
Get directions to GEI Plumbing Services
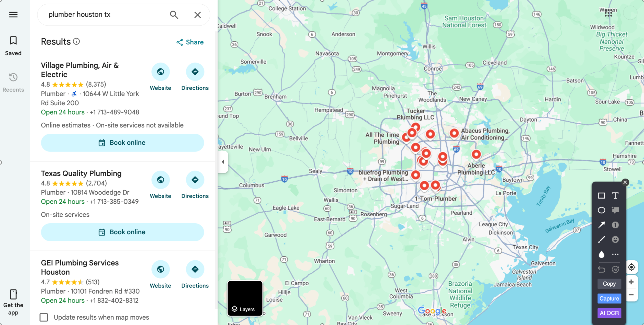[x=195, y=269]
